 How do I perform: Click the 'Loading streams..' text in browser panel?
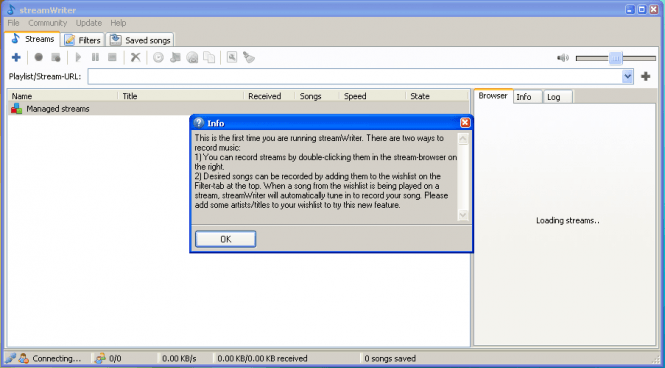click(568, 220)
